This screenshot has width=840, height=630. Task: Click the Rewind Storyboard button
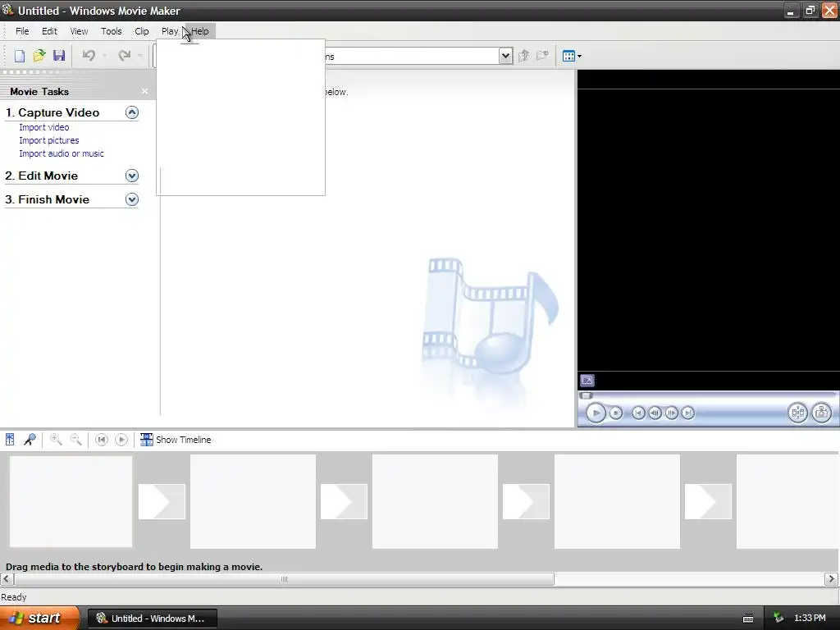(x=101, y=440)
